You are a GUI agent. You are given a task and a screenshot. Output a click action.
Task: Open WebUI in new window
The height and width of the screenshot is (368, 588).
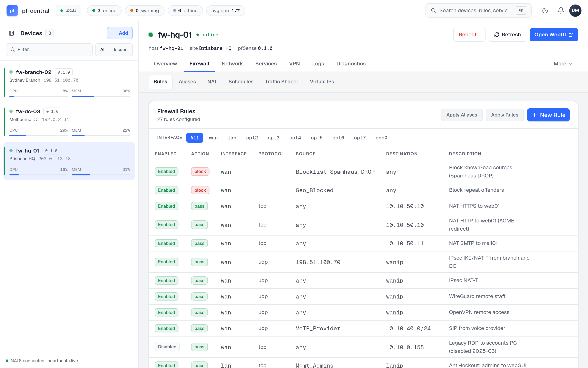click(x=553, y=35)
